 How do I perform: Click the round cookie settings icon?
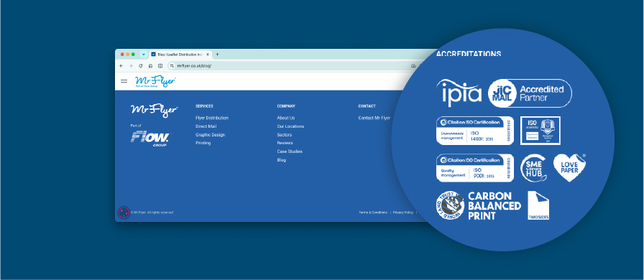tap(124, 213)
